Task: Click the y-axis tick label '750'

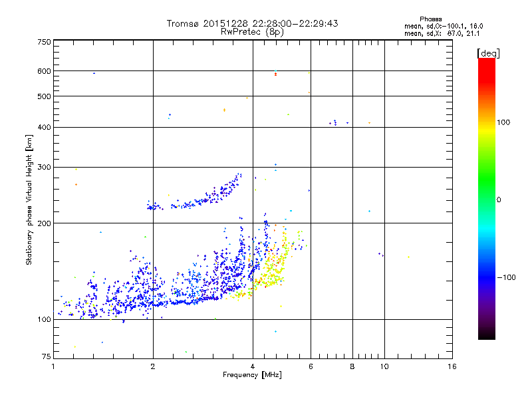Action: coord(44,42)
